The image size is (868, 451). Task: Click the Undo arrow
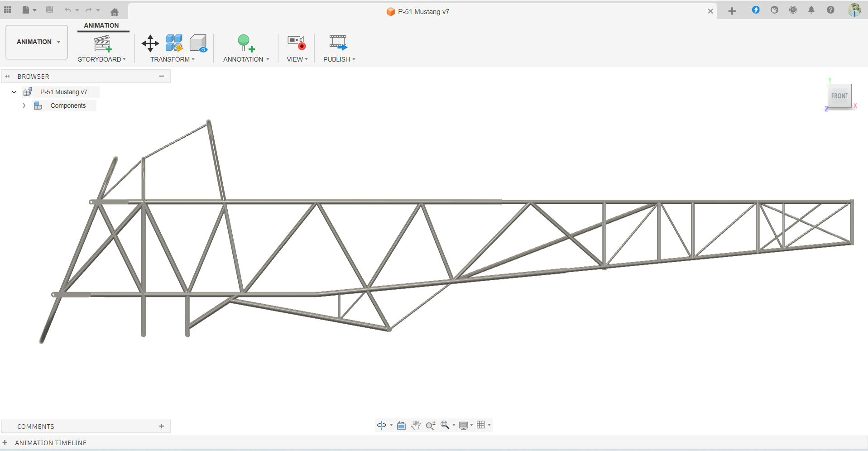pyautogui.click(x=67, y=10)
